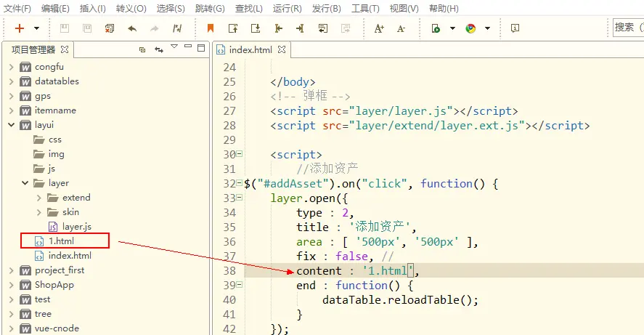Image resolution: width=644 pixels, height=335 pixels.
Task: Open the 帮助(H) menu
Action: (x=444, y=8)
